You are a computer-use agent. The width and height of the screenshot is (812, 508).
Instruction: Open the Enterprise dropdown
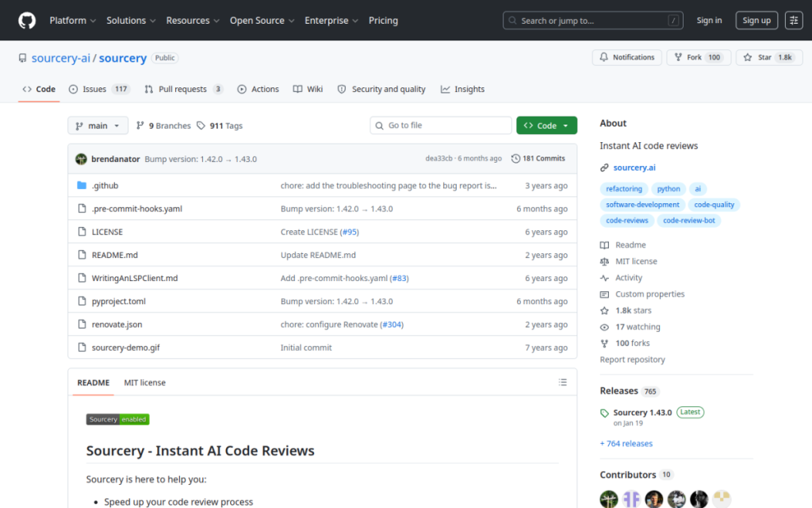331,21
